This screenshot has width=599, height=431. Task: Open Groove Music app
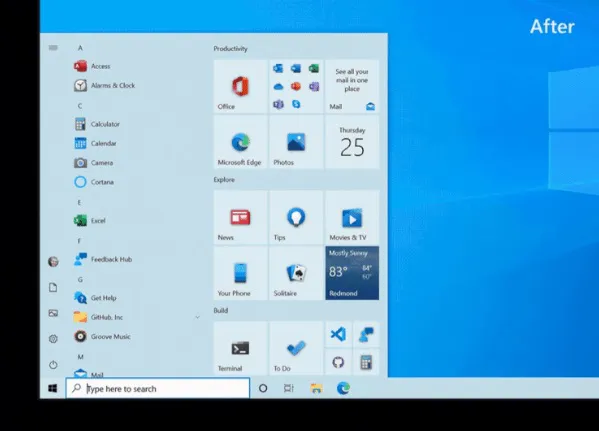tap(102, 336)
